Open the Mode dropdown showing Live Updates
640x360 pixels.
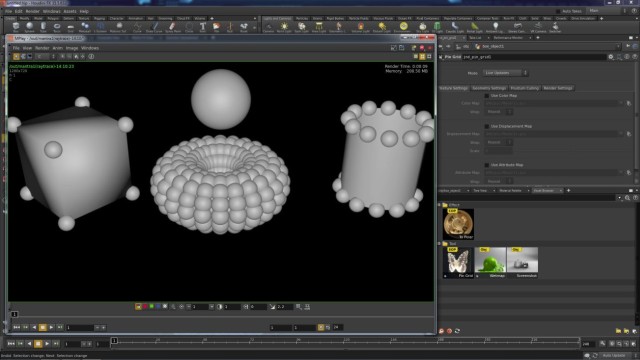pyautogui.click(x=505, y=73)
